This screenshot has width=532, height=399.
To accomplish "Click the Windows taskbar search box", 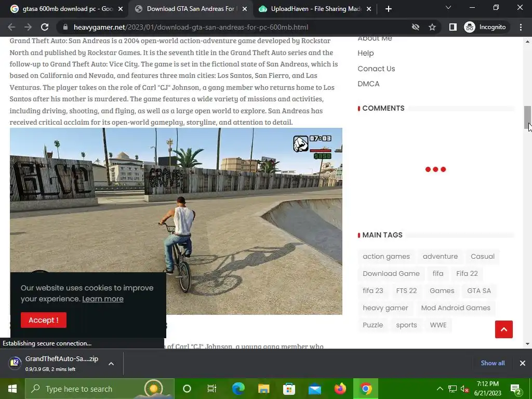I will point(100,389).
